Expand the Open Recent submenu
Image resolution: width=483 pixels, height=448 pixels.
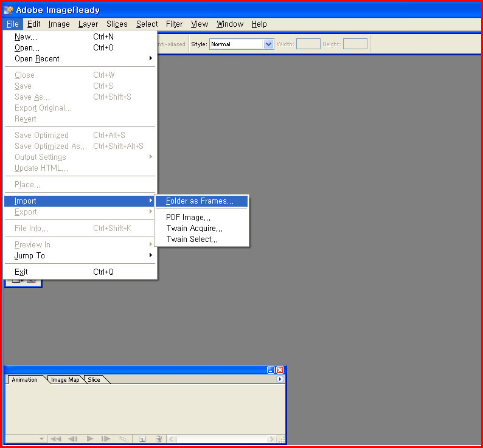80,58
